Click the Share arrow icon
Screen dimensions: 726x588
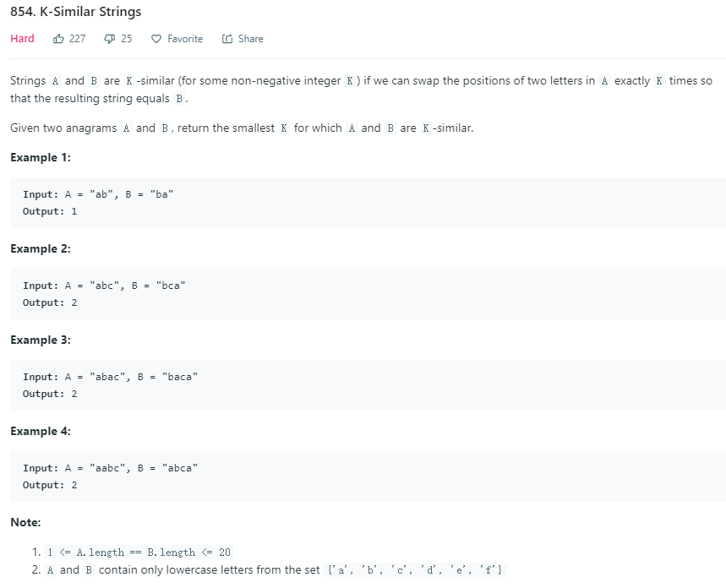pos(227,39)
